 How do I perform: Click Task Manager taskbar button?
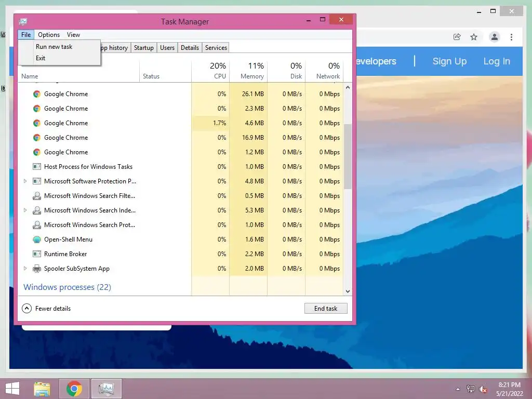tap(107, 389)
